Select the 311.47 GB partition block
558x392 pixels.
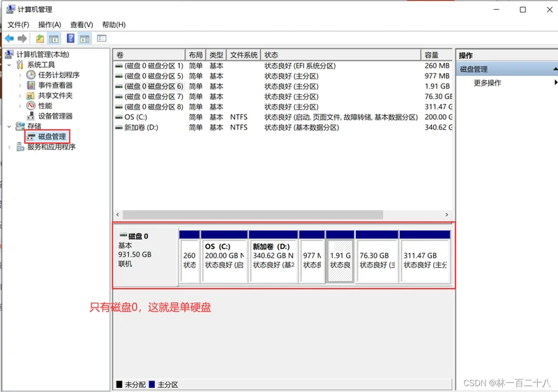pos(425,257)
